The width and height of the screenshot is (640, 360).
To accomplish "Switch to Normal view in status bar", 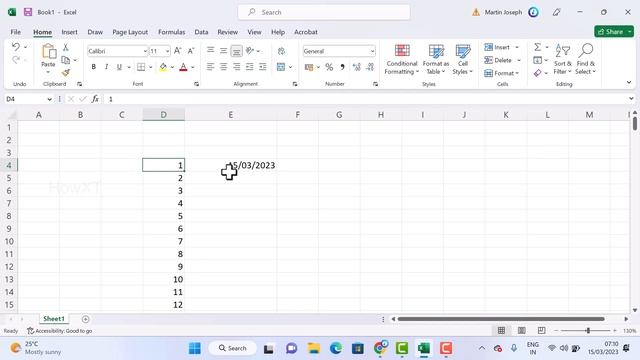I will pyautogui.click(x=501, y=331).
